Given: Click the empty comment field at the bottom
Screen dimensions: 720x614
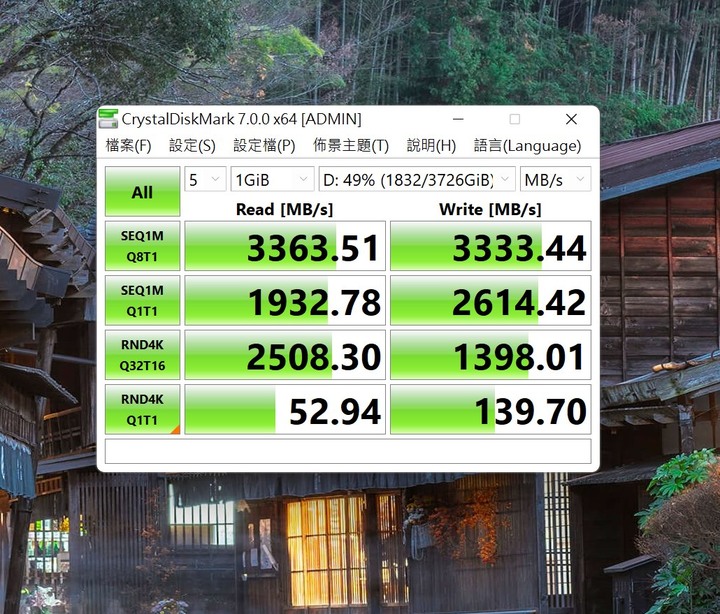Looking at the screenshot, I should pyautogui.click(x=348, y=451).
